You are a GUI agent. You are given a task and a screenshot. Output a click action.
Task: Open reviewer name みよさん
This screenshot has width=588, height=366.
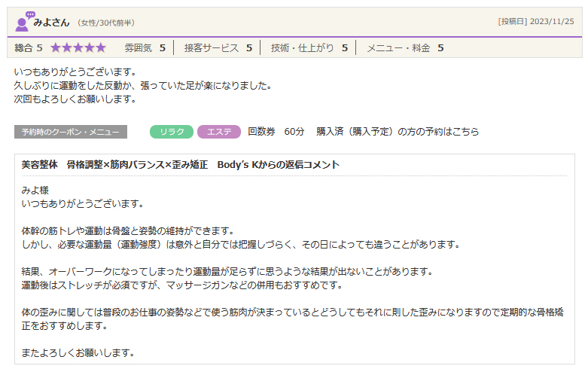click(x=51, y=22)
